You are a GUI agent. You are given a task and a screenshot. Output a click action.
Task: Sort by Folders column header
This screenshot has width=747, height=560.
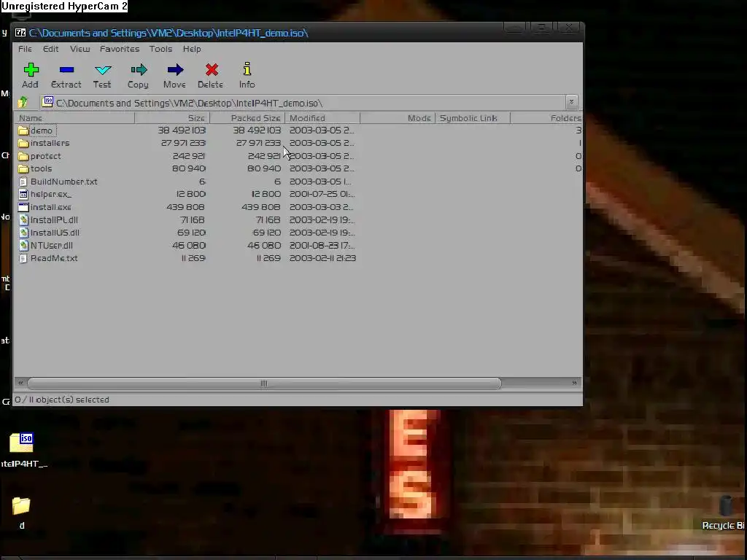pyautogui.click(x=546, y=118)
